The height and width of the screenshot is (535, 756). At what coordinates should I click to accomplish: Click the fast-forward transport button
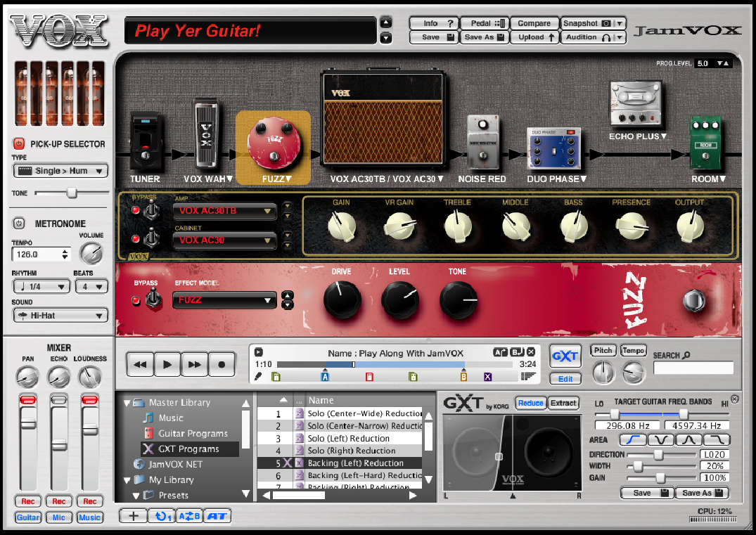point(194,364)
